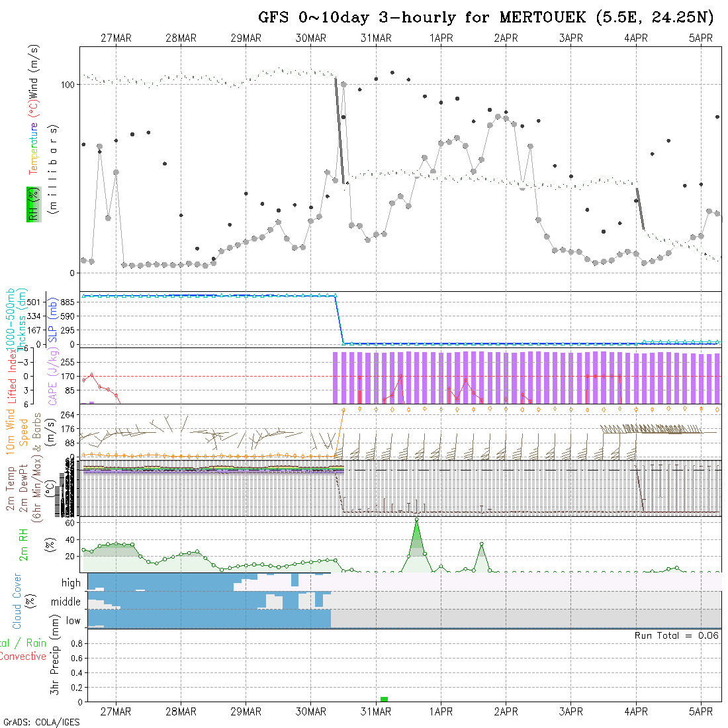The width and height of the screenshot is (728, 728).
Task: Click the Run Total = 0.06 text
Action: tap(676, 635)
